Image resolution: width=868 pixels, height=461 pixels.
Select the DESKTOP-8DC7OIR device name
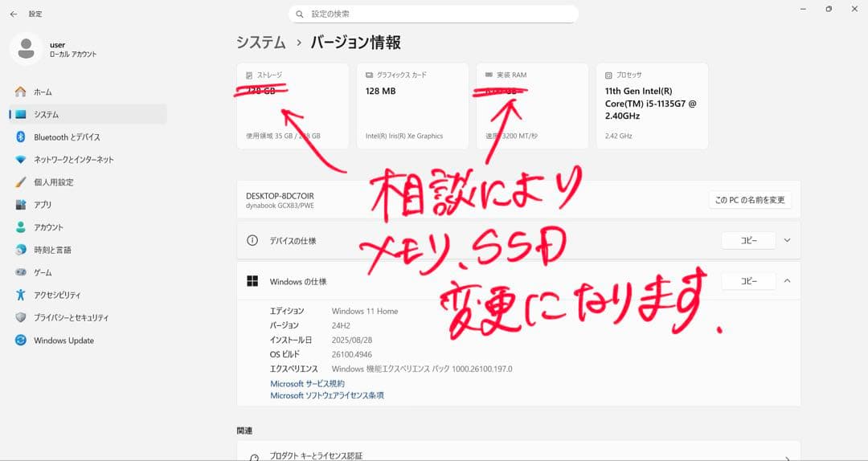tap(280, 196)
